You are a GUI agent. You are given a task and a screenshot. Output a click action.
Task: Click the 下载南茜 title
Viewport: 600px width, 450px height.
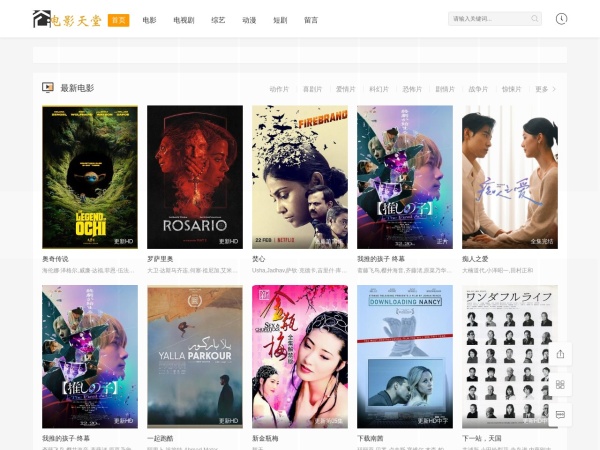[x=370, y=438]
